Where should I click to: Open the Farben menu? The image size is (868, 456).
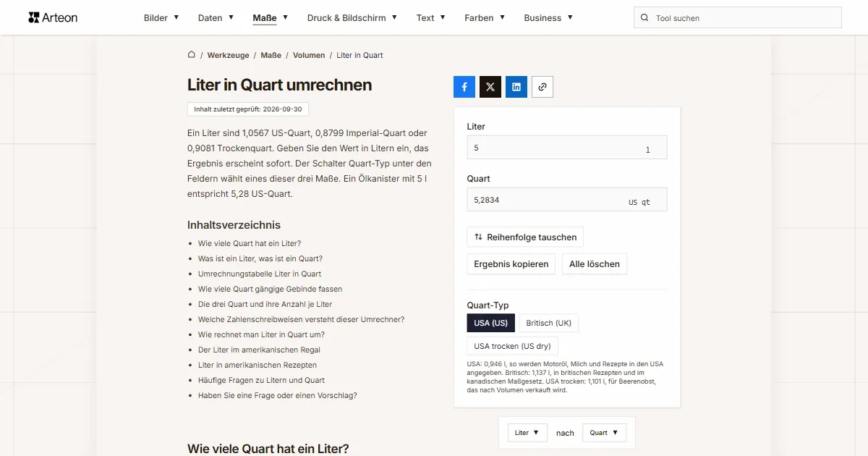click(485, 18)
